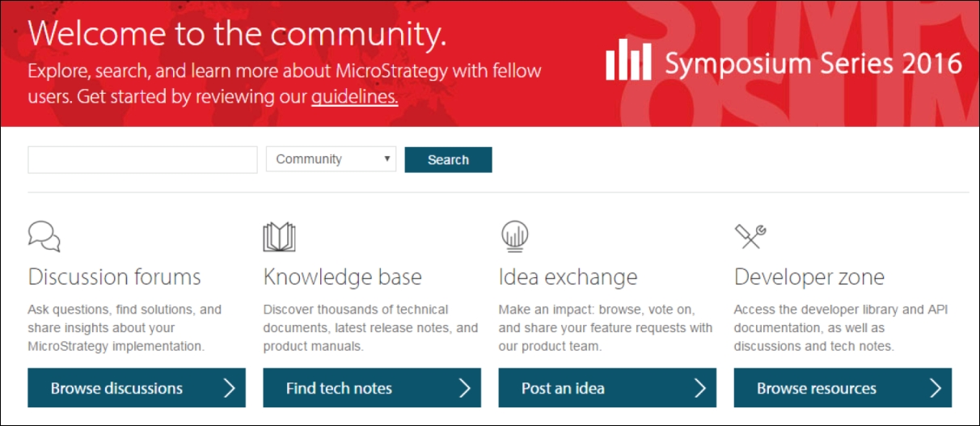
Task: Open the Community search scope dropdown
Action: 331,159
